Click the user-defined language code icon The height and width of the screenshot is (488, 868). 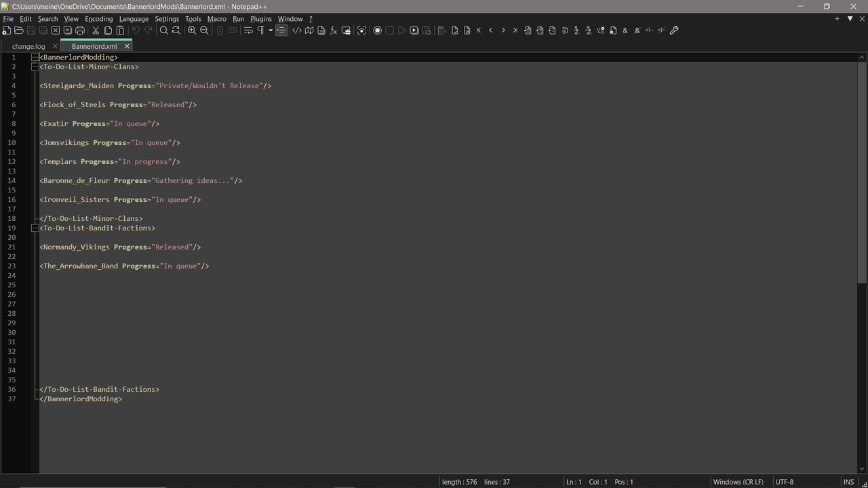pyautogui.click(x=296, y=30)
